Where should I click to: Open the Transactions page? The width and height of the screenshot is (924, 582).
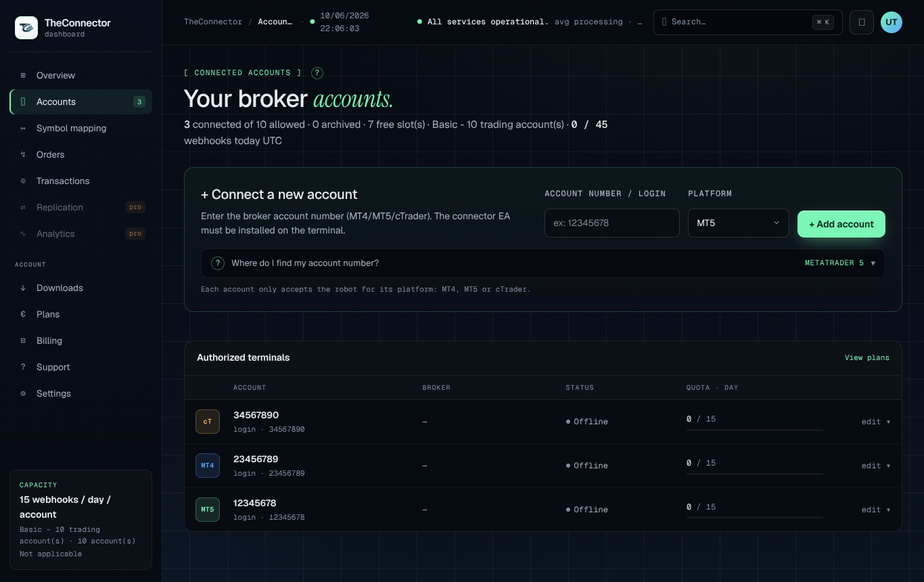(80, 181)
